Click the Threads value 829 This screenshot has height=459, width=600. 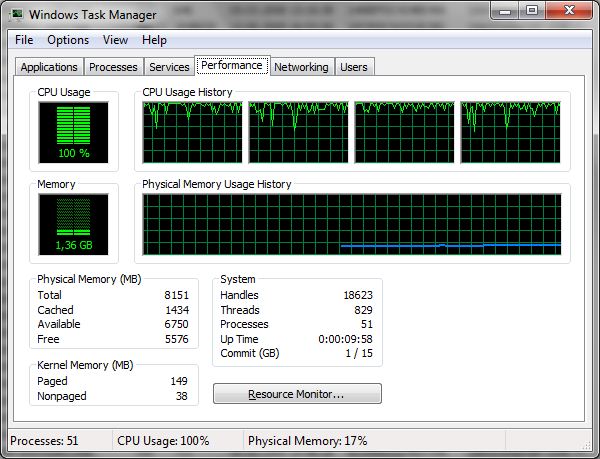pyautogui.click(x=363, y=310)
